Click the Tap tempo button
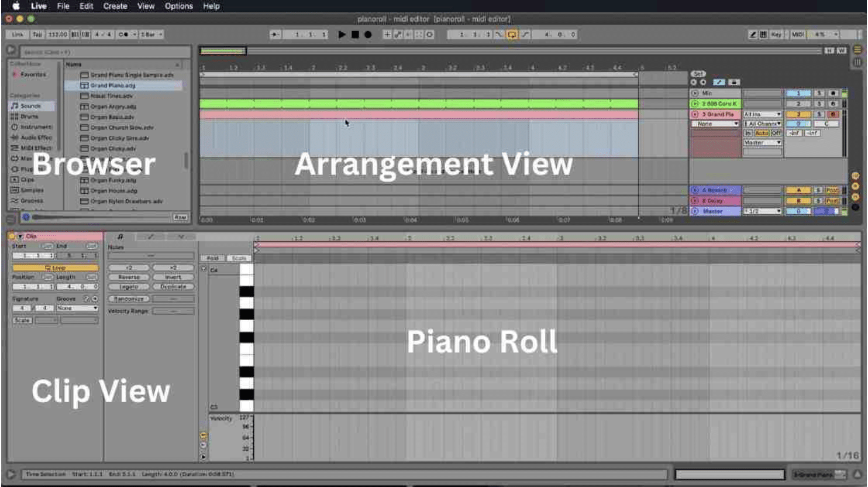The height and width of the screenshot is (487, 868). point(37,35)
